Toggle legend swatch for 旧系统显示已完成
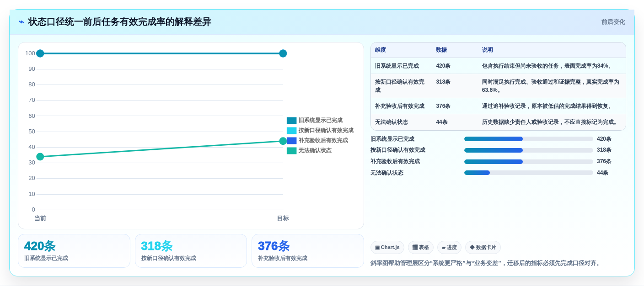Viewport: 644px width, 286px height. (291, 121)
